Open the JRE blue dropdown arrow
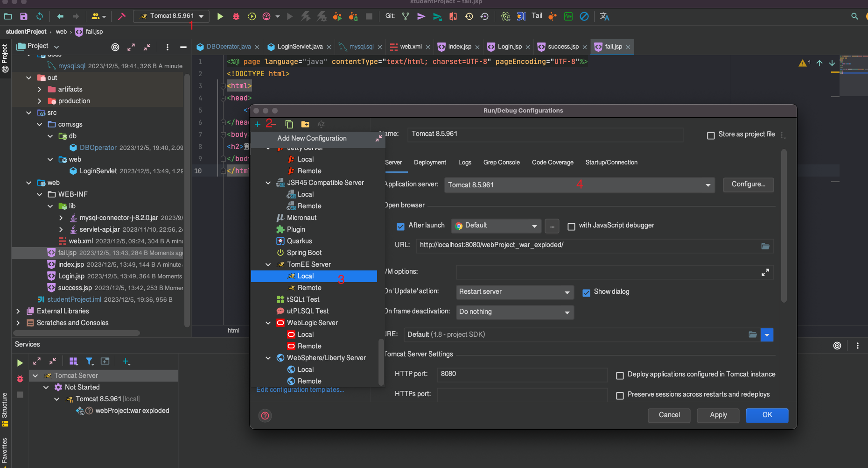The width and height of the screenshot is (868, 468). [x=767, y=335]
